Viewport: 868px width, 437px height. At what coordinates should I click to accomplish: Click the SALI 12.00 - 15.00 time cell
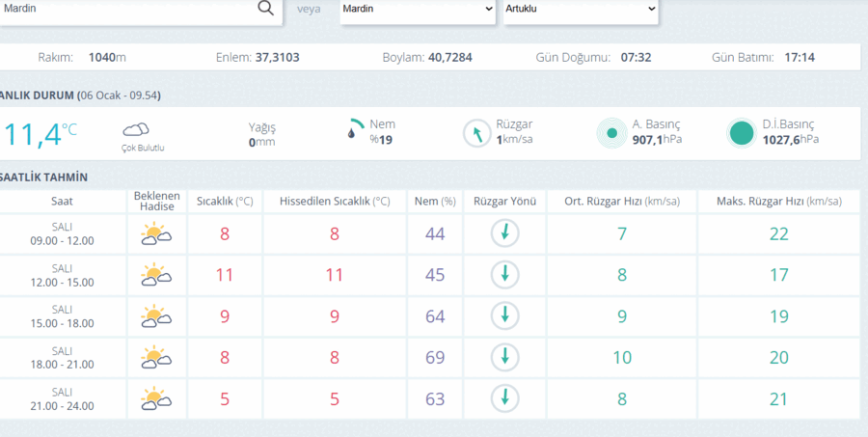(62, 275)
